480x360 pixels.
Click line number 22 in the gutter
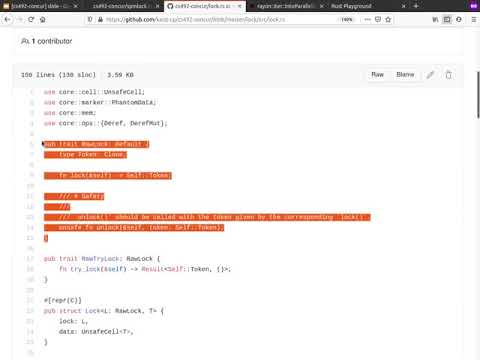[x=30, y=311]
